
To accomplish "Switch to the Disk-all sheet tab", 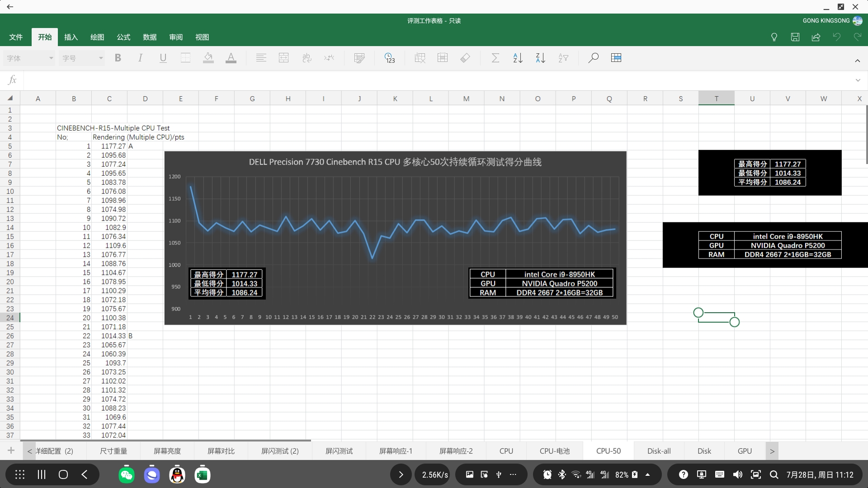I will point(659,451).
